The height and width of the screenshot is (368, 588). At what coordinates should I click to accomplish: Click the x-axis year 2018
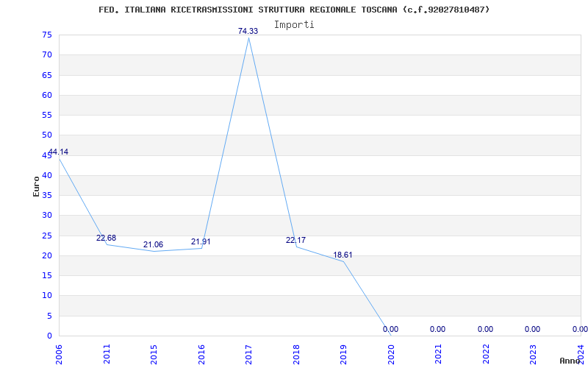(x=296, y=354)
